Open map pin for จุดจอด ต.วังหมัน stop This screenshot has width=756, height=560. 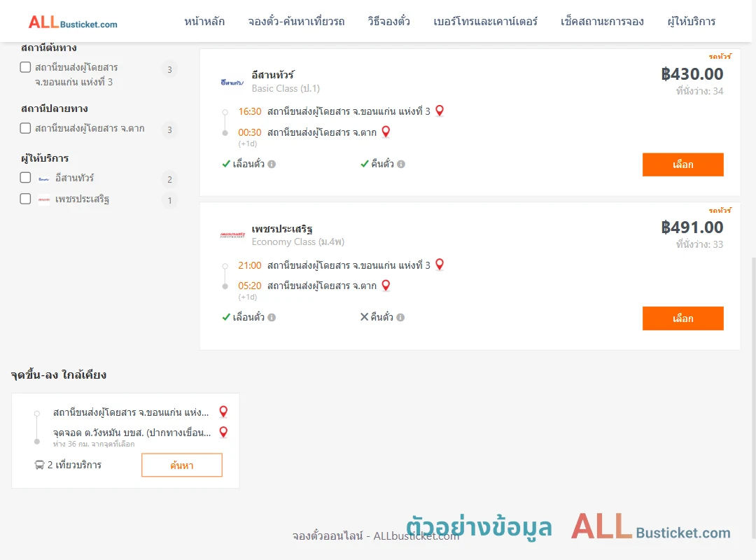(x=223, y=432)
